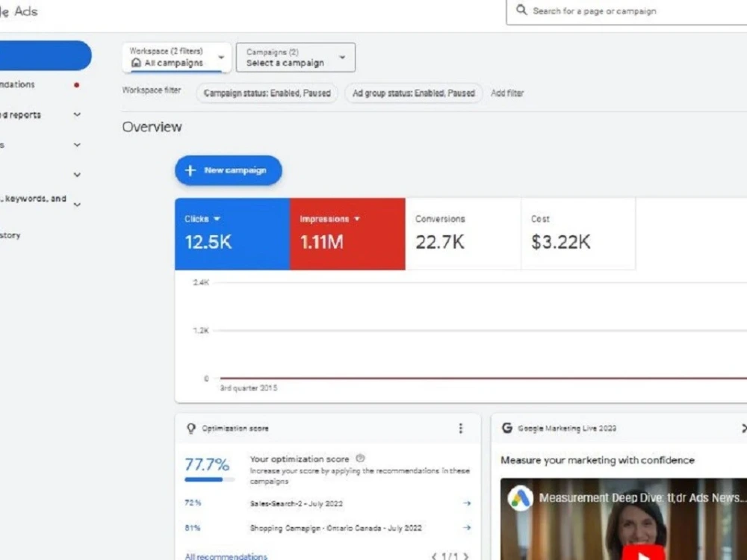
Task: Select the Conversions metric tile
Action: click(463, 234)
